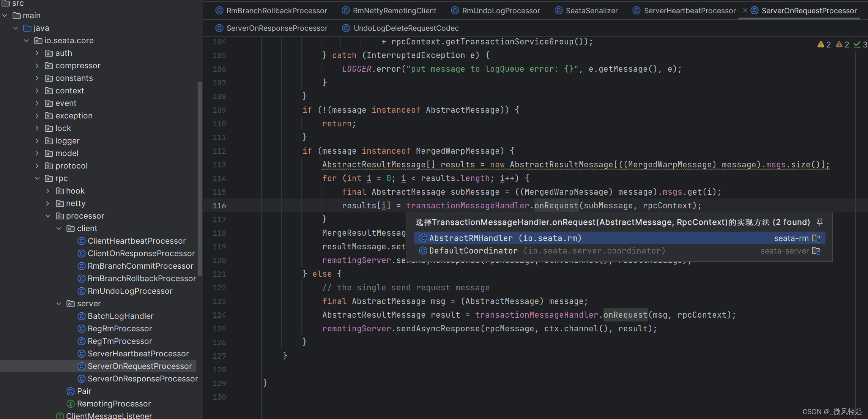Viewport: 868px width, 419px height.
Task: Expand the context package
Action: coord(37,91)
